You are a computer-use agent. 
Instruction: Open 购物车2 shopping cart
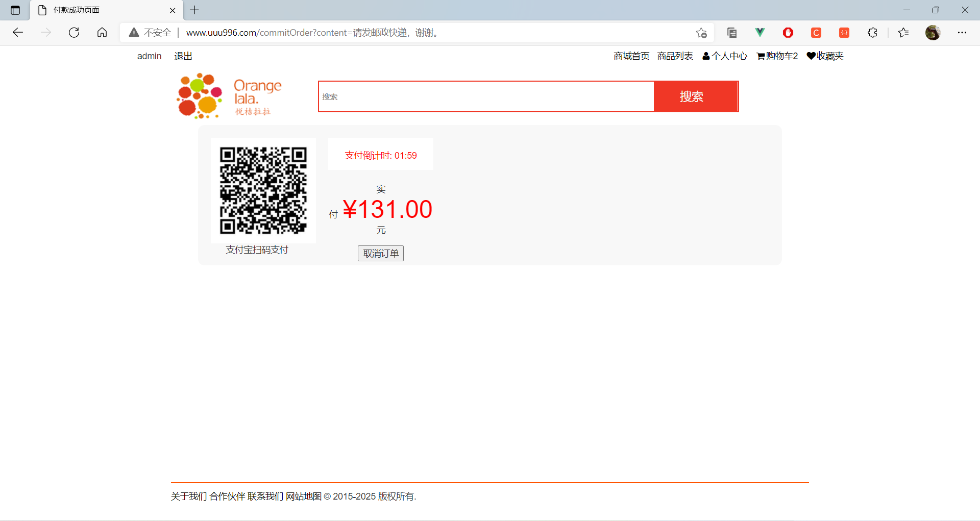tap(777, 56)
